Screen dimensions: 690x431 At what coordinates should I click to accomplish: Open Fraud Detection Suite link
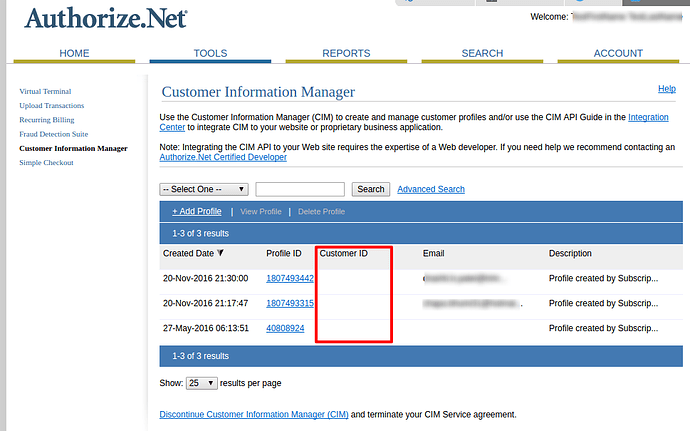pyautogui.click(x=54, y=134)
